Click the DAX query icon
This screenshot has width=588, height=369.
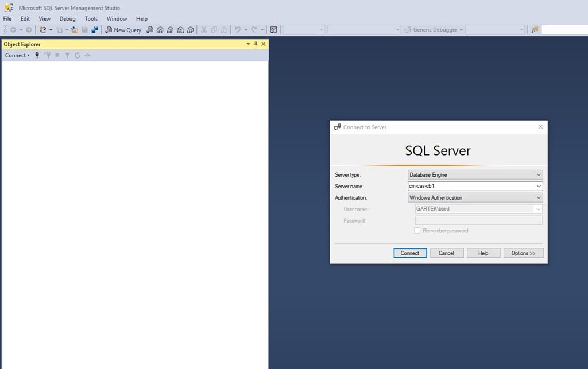[191, 30]
